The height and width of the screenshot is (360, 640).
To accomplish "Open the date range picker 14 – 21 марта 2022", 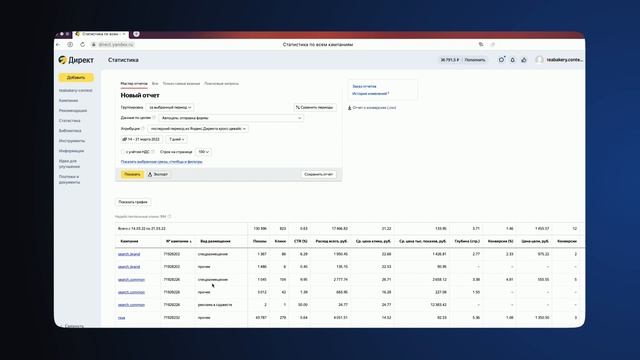I will tap(141, 140).
